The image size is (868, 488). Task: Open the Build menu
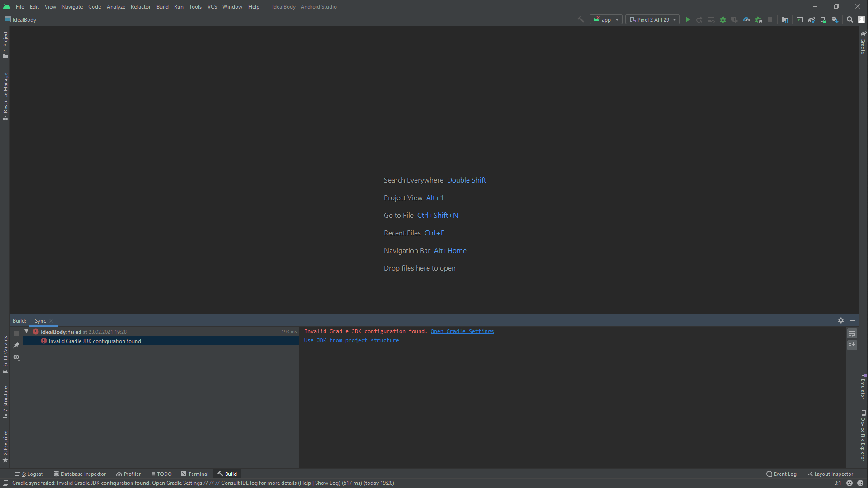coord(162,7)
